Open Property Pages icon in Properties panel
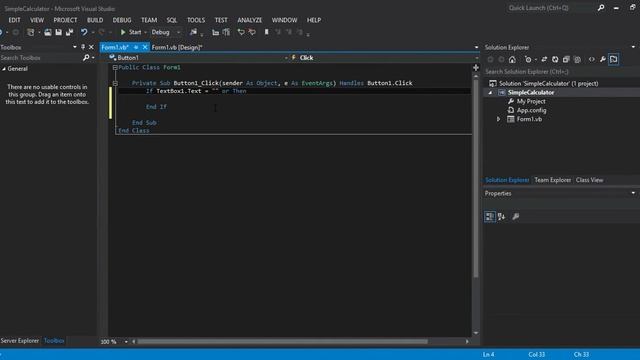 pyautogui.click(x=516, y=217)
